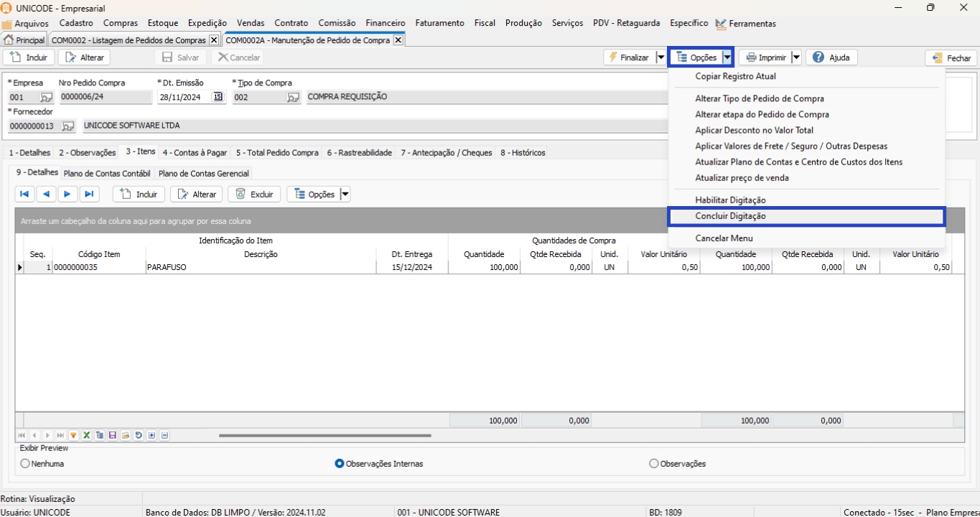Viewport: 980px width, 517px height.
Task: Click the Excluir item button
Action: [x=254, y=194]
